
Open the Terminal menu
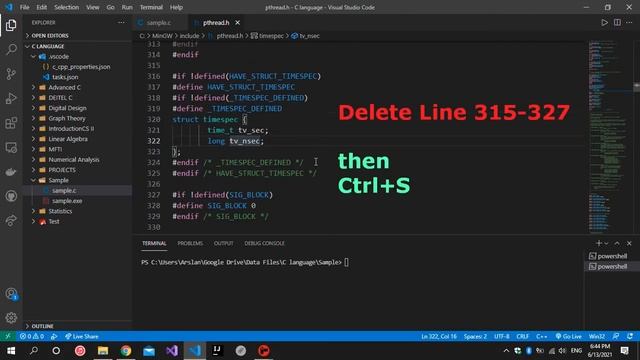[151, 7]
